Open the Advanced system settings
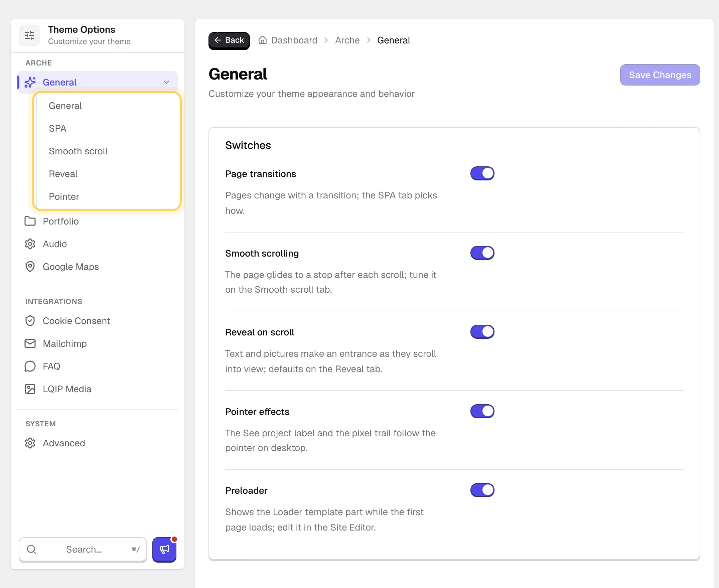 click(x=98, y=443)
